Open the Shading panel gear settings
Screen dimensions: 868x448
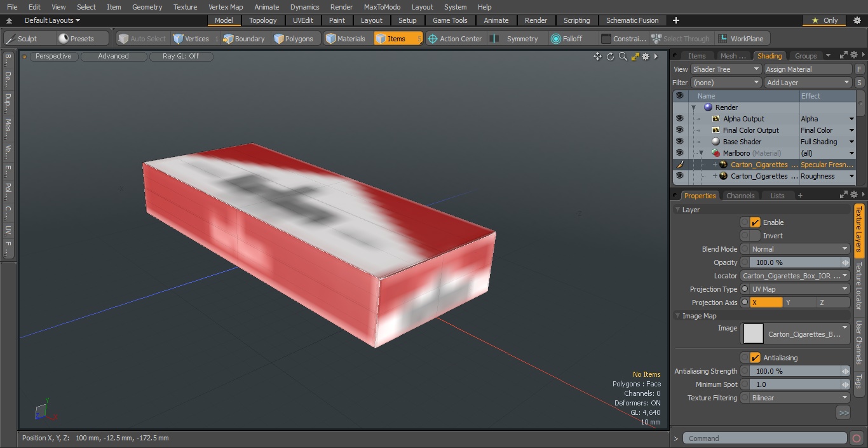click(854, 55)
